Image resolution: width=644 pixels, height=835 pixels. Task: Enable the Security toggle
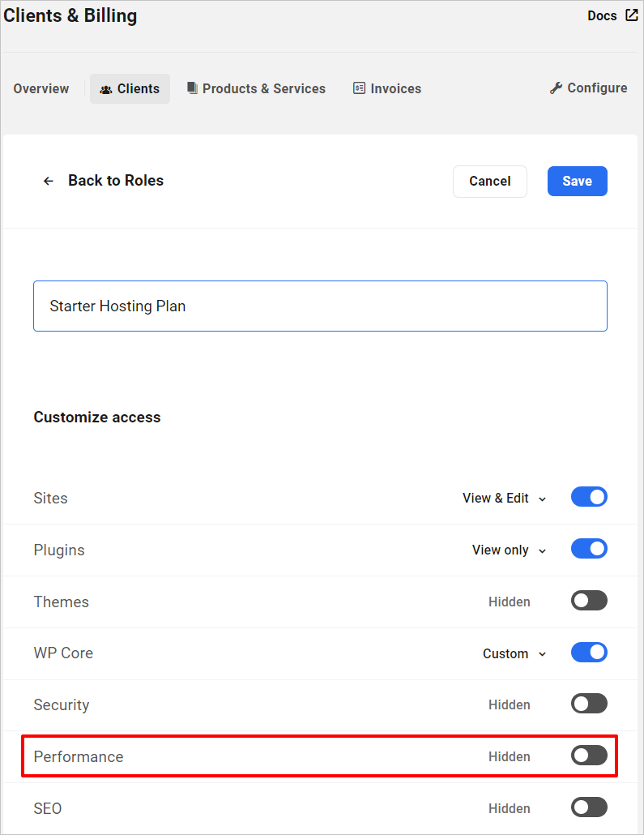tap(589, 703)
